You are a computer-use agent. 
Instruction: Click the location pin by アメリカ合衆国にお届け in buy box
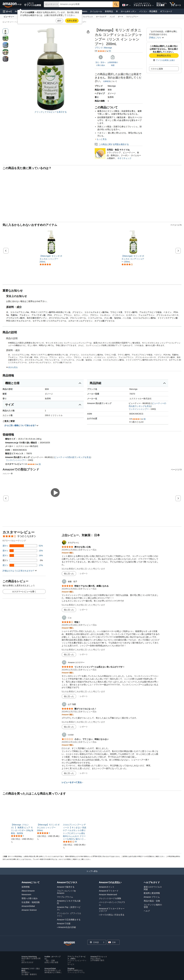point(154,60)
